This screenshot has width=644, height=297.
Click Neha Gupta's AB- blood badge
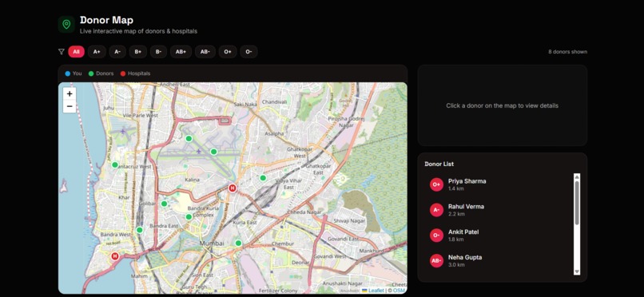pos(436,261)
